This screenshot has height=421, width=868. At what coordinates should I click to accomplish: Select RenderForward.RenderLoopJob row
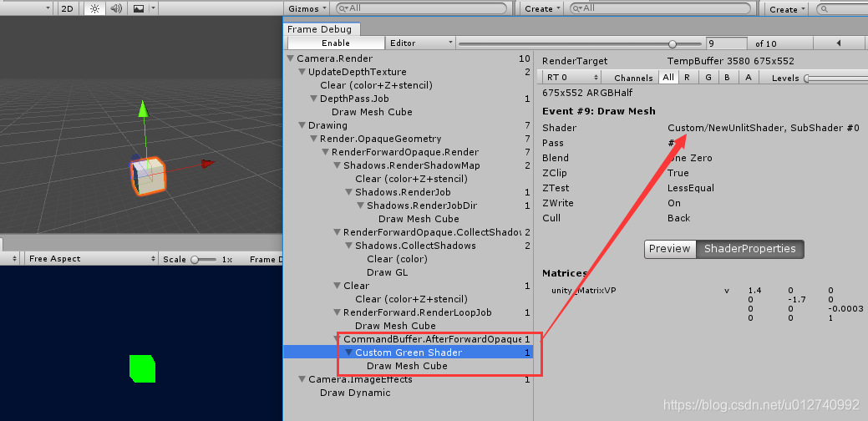[x=408, y=312]
